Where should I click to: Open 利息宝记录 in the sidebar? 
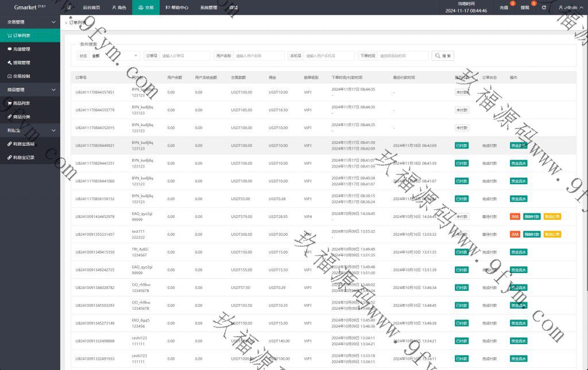tap(24, 157)
